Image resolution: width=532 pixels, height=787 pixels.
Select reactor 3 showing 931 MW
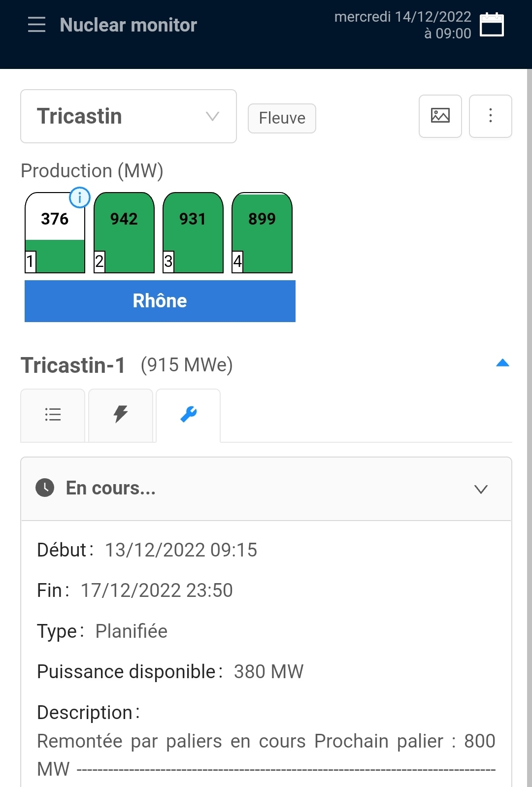(193, 232)
